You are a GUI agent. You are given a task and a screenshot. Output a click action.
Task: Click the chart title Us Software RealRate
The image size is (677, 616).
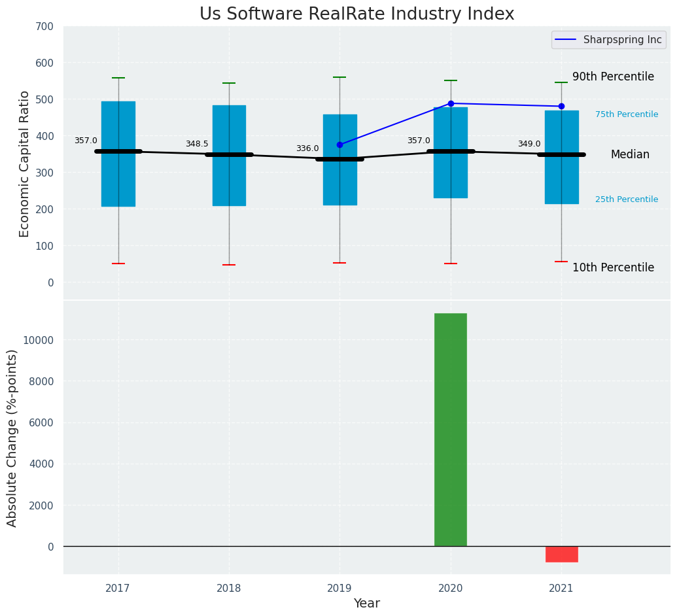(x=356, y=14)
